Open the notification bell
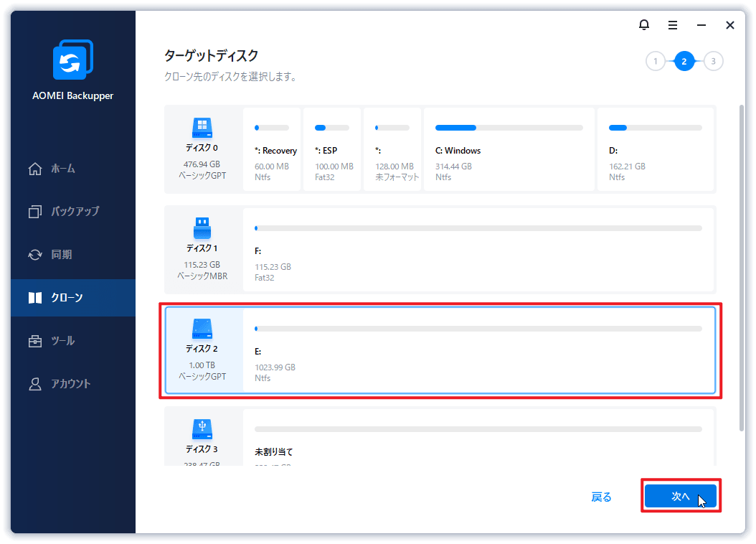The image size is (756, 544). [644, 24]
